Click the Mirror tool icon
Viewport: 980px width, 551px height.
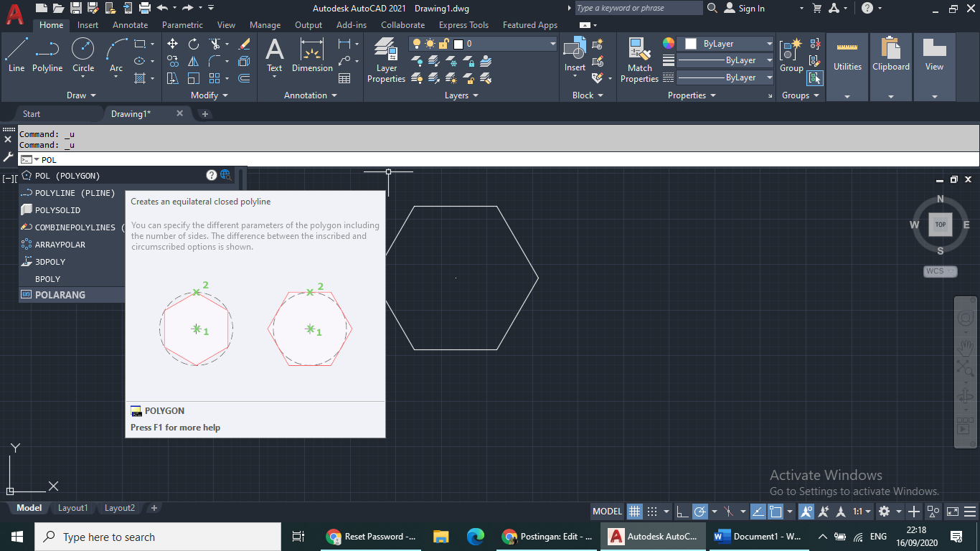click(x=194, y=61)
